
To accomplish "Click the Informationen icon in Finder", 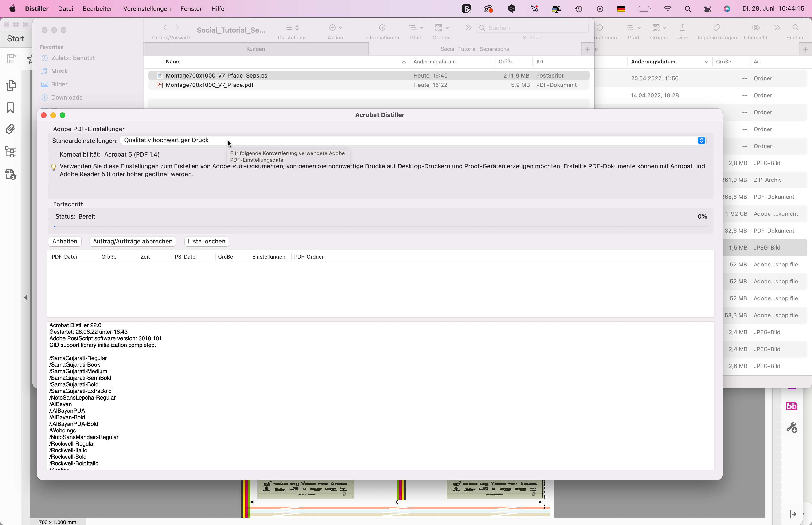I will 382,28.
